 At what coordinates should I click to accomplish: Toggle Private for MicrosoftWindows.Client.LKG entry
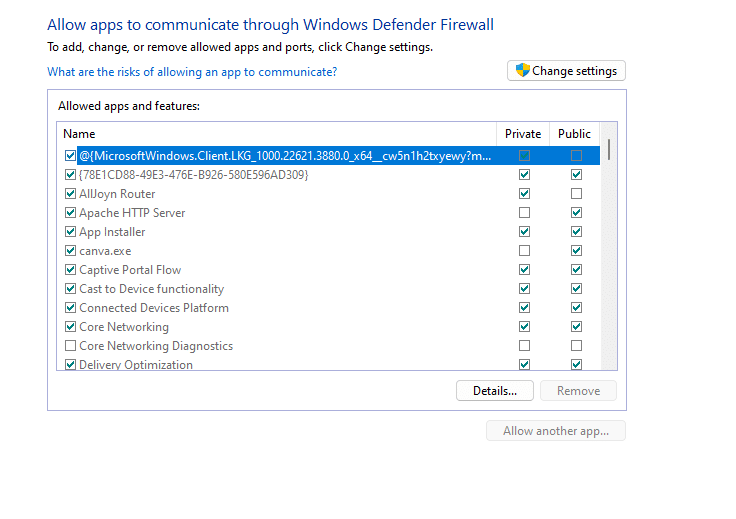pyautogui.click(x=524, y=156)
